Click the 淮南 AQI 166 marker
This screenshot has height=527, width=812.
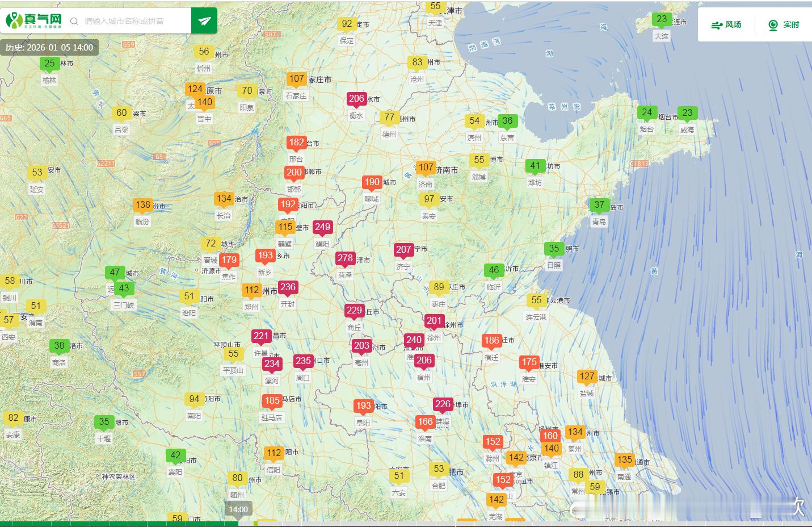[425, 423]
